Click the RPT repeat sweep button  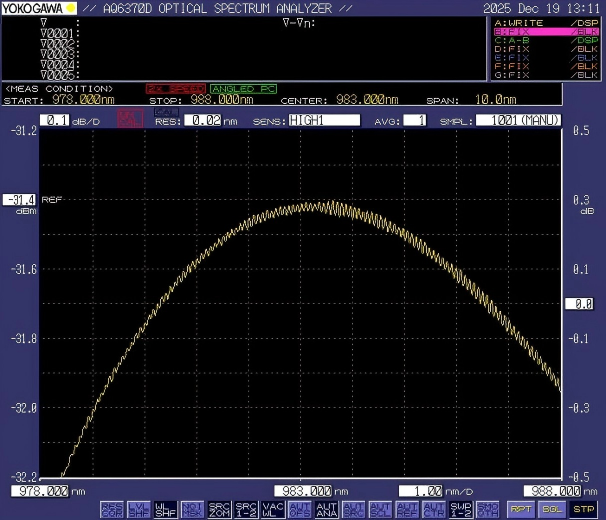coord(519,509)
